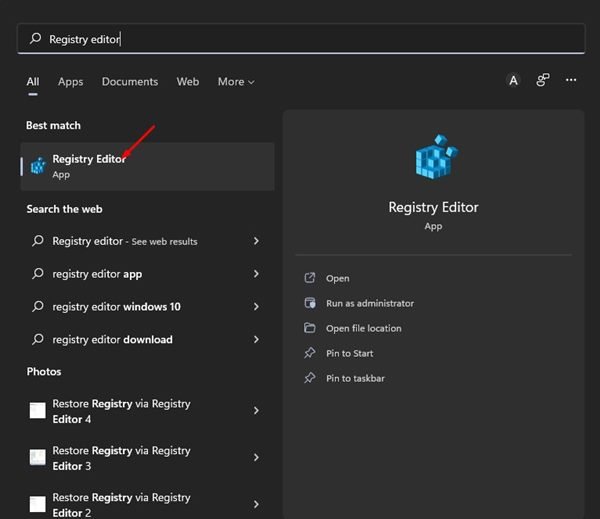Expand arrow for 'registry editor windows 10'
The image size is (600, 519).
click(256, 307)
